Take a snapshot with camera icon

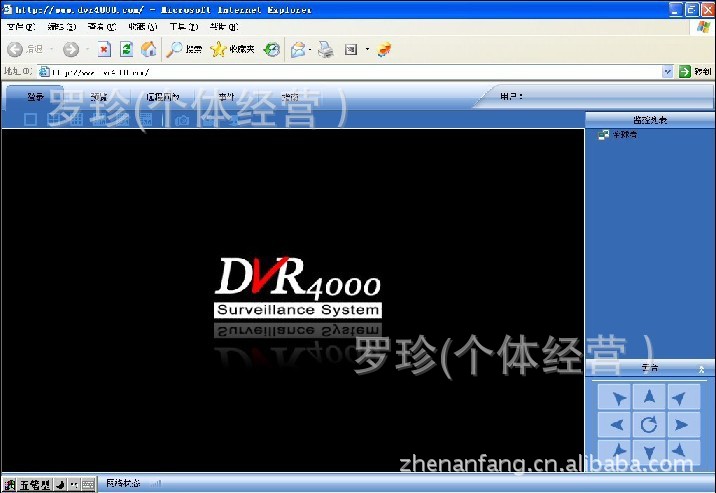(x=182, y=120)
